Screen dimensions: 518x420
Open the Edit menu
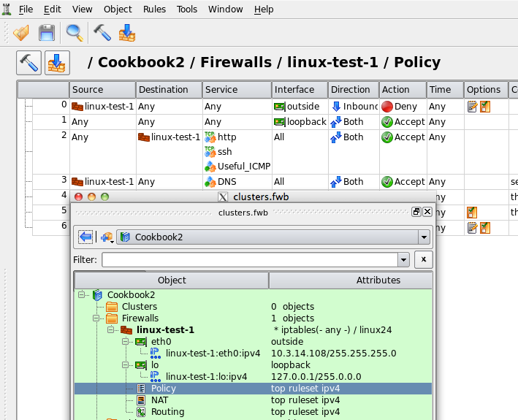[x=52, y=9]
